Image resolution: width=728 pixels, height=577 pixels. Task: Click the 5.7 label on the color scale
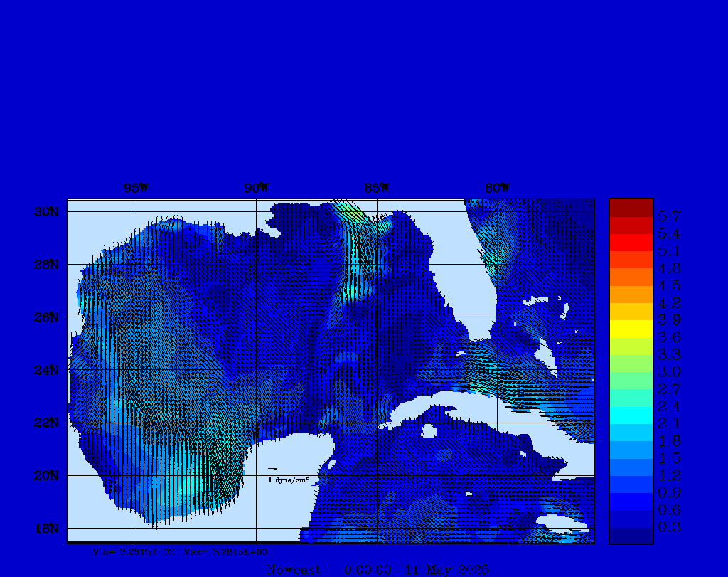click(x=669, y=216)
